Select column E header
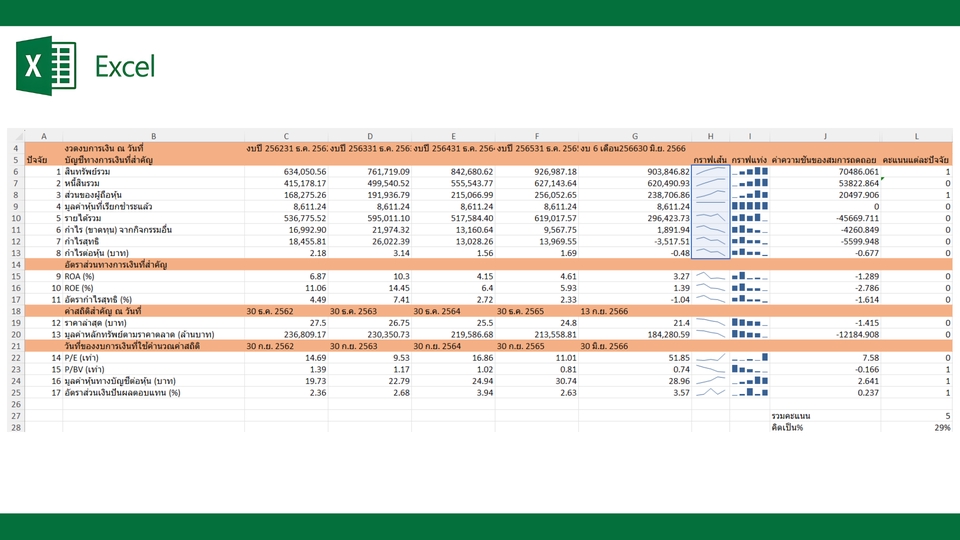The image size is (960, 540). point(453,136)
